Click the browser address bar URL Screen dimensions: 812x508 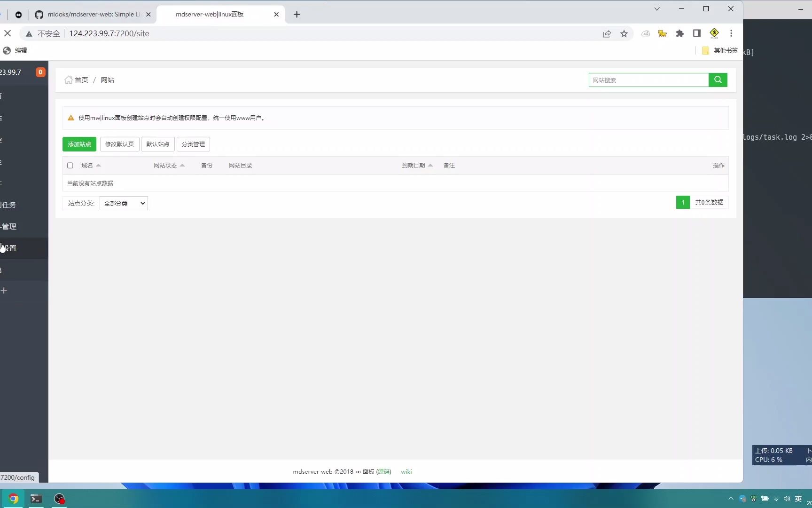tap(109, 33)
